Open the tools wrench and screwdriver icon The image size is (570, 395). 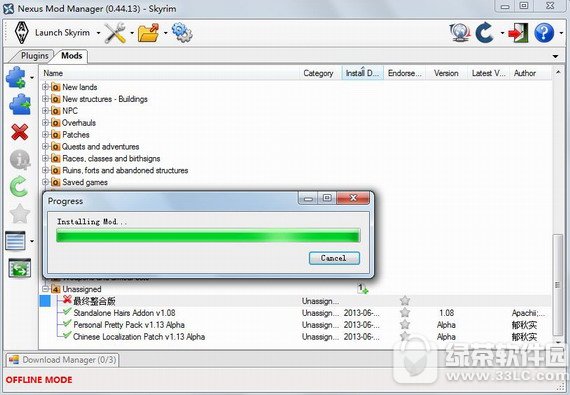[x=115, y=33]
